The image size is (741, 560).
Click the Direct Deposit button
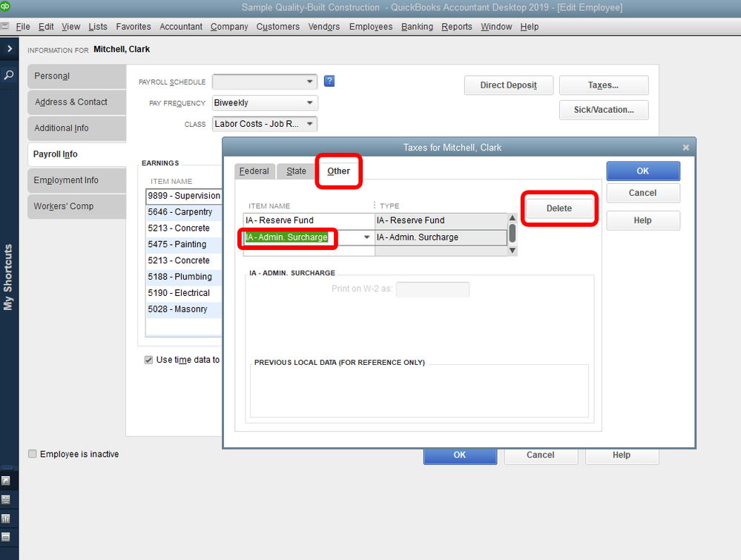(x=509, y=85)
